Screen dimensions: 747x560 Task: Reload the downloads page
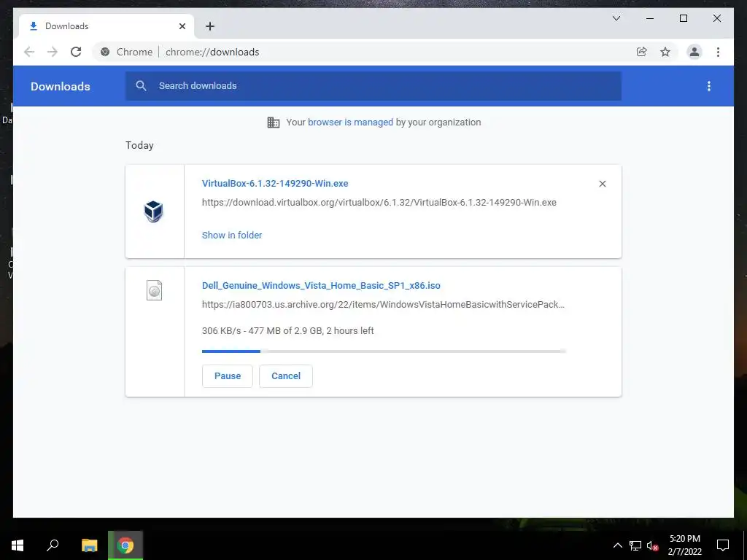pyautogui.click(x=76, y=52)
